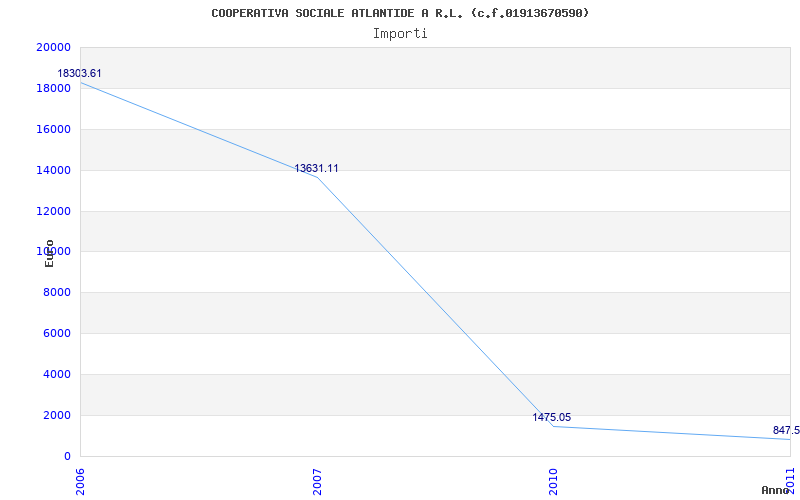Click the Euro y-axis title
The height and width of the screenshot is (500, 800).
(x=49, y=253)
